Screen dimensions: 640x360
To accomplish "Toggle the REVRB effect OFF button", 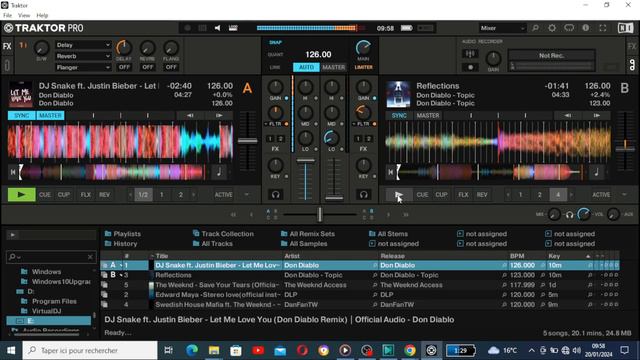I will point(148,67).
